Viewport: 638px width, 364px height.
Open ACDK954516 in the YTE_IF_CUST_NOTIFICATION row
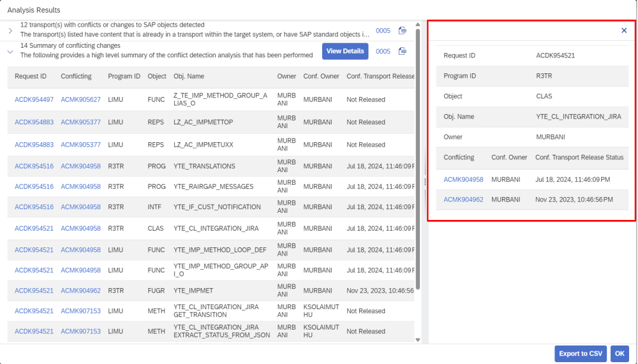[x=34, y=207]
